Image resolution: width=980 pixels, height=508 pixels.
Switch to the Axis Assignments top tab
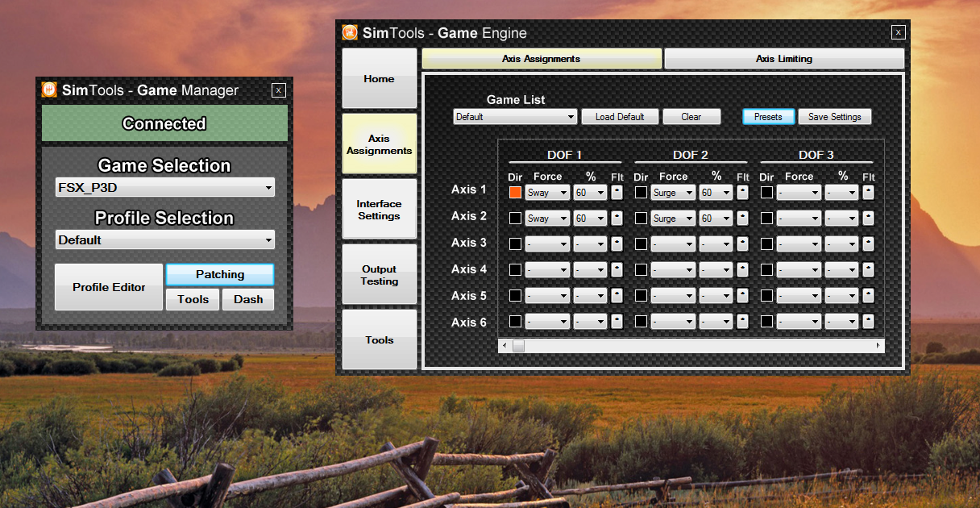tap(542, 59)
